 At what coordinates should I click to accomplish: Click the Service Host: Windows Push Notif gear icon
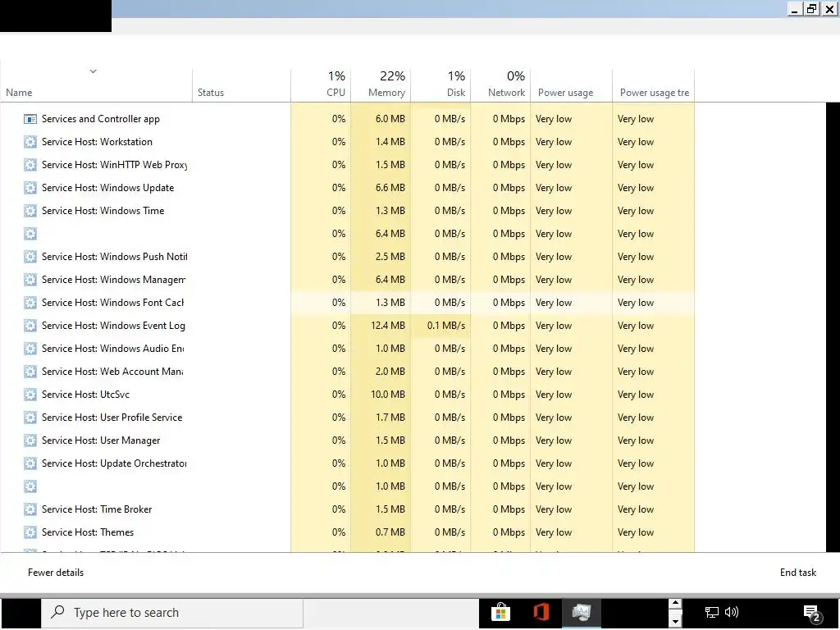pos(30,257)
